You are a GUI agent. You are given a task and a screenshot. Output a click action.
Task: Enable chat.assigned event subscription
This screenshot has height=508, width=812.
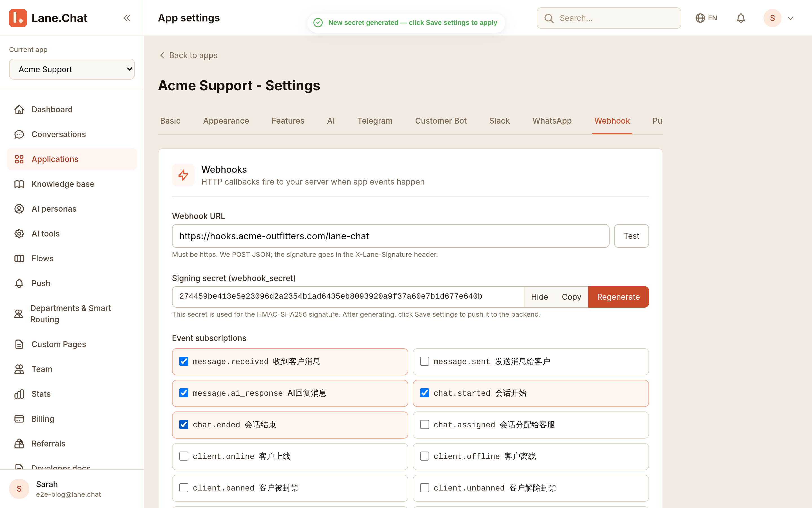424,425
